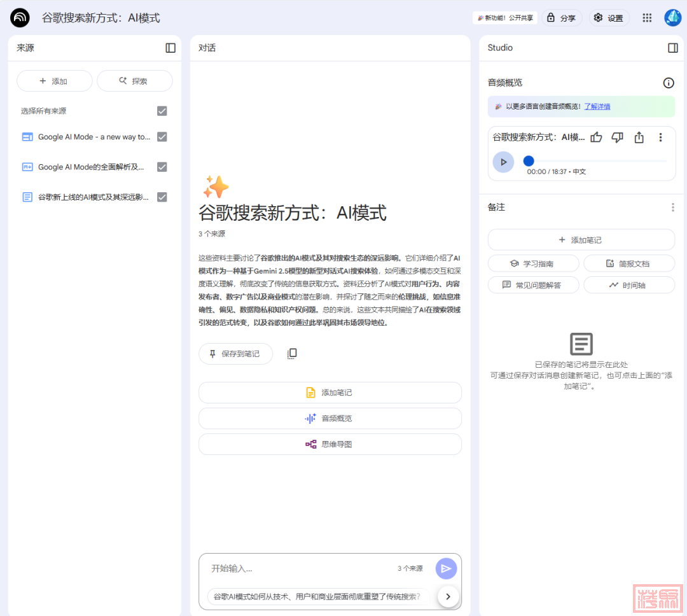Select suggested question 谷歌AI模式如何从技术
The image size is (687, 616).
point(317,597)
